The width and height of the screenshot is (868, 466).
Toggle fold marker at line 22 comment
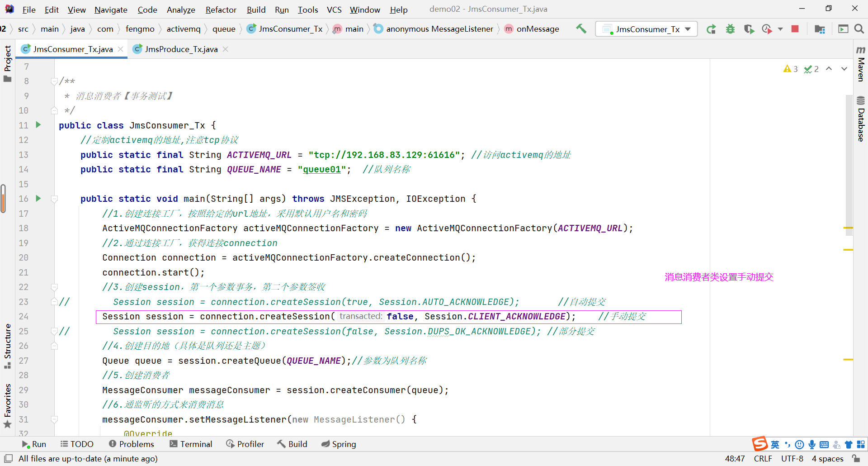(x=54, y=287)
